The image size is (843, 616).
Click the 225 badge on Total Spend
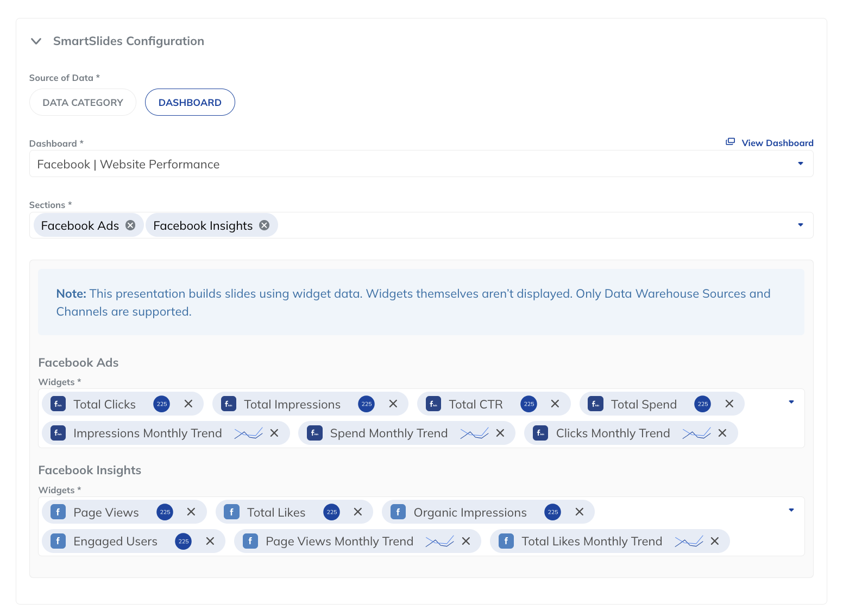click(703, 404)
